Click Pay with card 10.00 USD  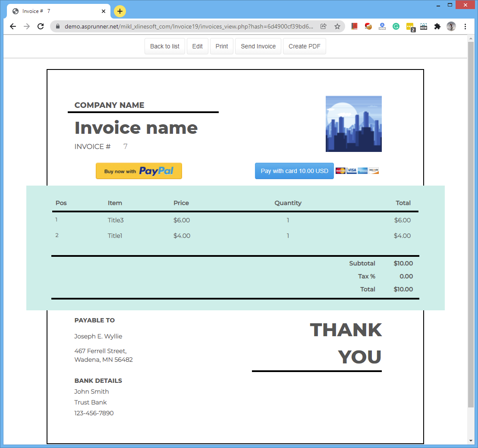pyautogui.click(x=294, y=171)
